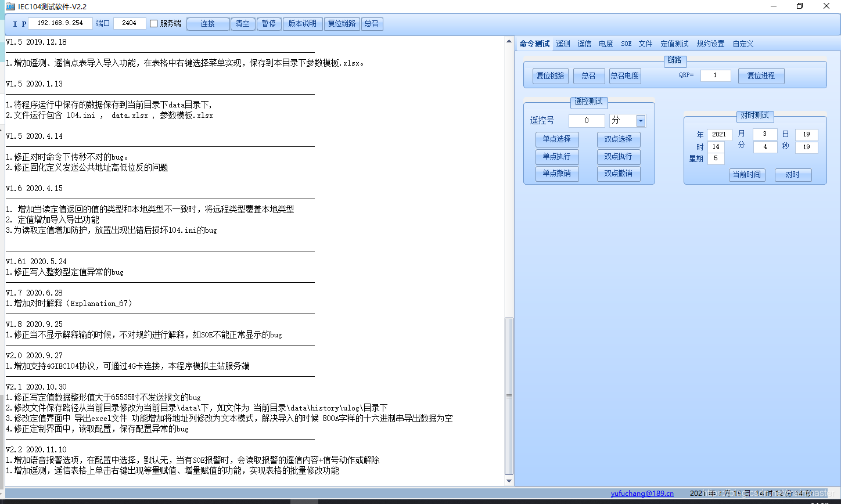Image resolution: width=841 pixels, height=504 pixels.
Task: Click the top toolbar 复位链路 button
Action: coord(342,24)
